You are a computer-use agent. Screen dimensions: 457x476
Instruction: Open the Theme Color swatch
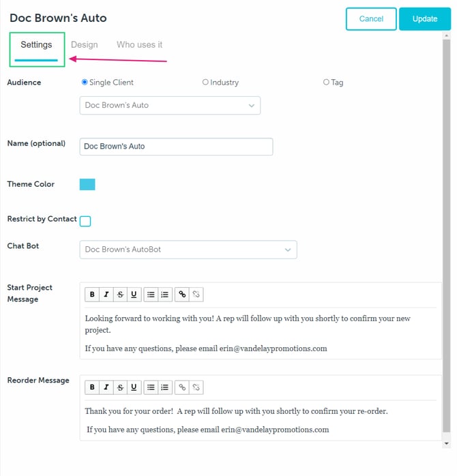coord(87,185)
